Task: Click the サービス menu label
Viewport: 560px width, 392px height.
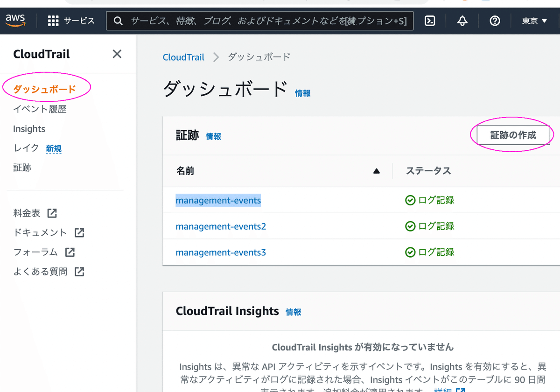Action: (x=79, y=21)
